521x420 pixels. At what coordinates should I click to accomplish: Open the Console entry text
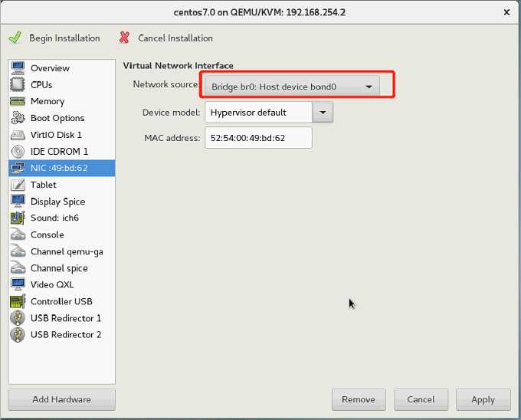pos(48,235)
